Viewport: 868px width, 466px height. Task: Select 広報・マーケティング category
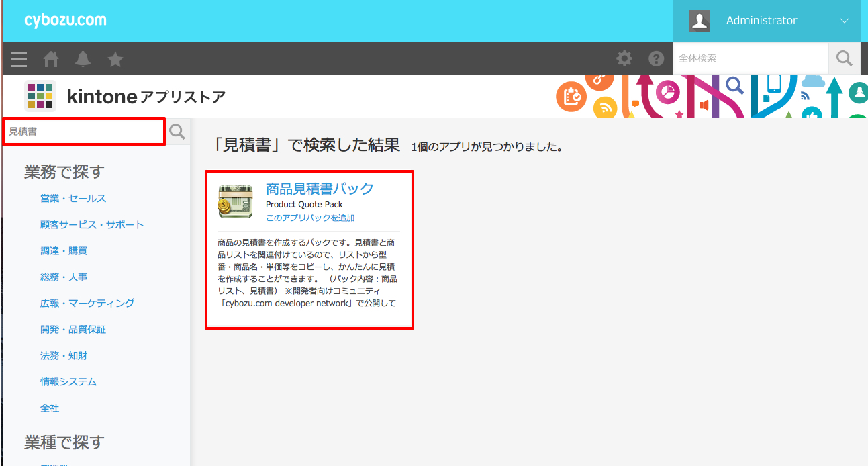click(x=87, y=304)
